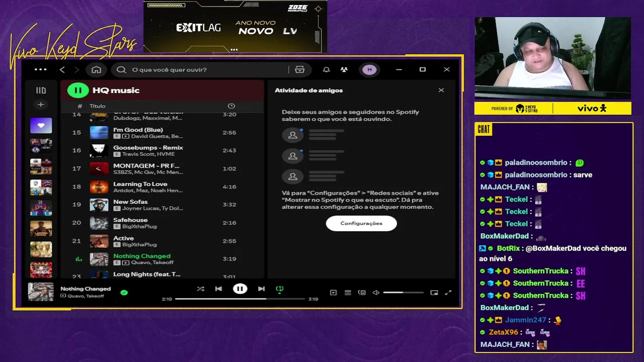Open Liked Songs heart playlist
644x362 pixels.
[41, 125]
